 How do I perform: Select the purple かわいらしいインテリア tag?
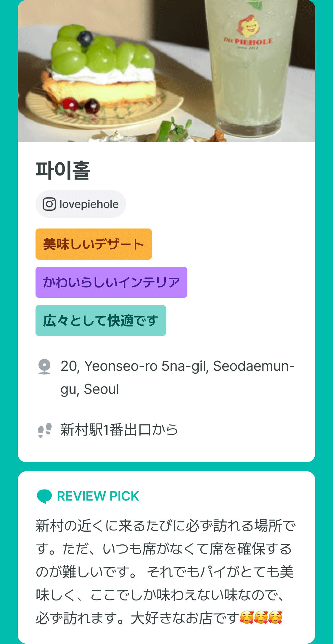(111, 282)
